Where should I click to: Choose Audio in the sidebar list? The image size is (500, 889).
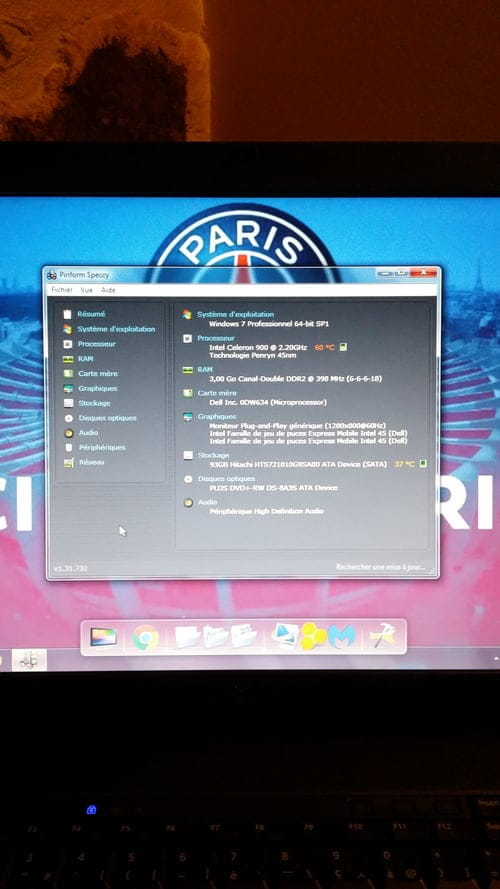88,433
